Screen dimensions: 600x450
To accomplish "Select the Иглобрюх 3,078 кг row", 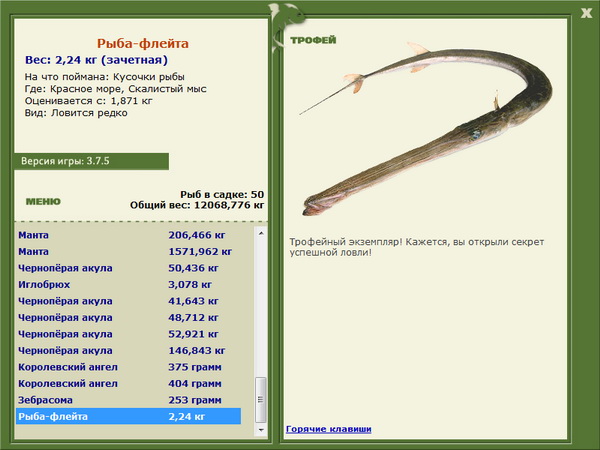I will (129, 284).
